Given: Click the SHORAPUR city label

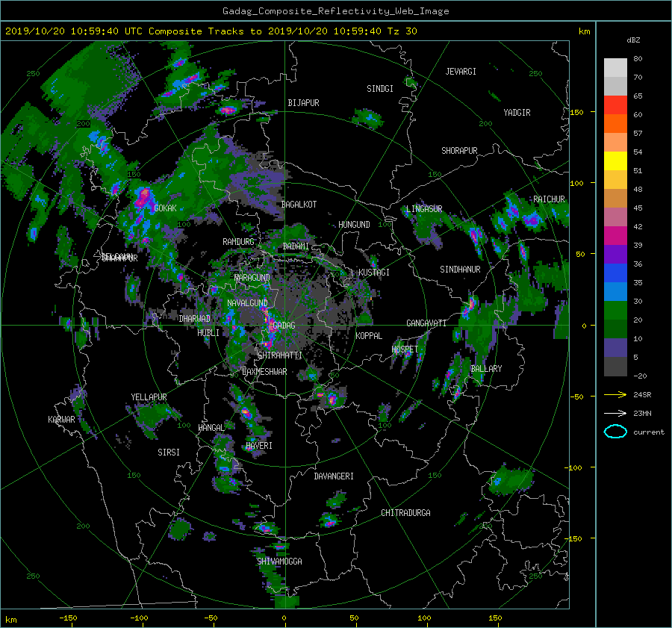Looking at the screenshot, I should click(x=459, y=151).
